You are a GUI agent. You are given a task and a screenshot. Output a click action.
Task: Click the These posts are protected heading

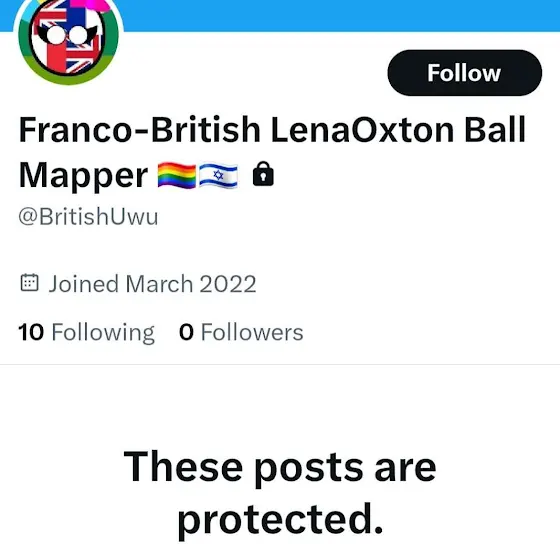pos(280,494)
